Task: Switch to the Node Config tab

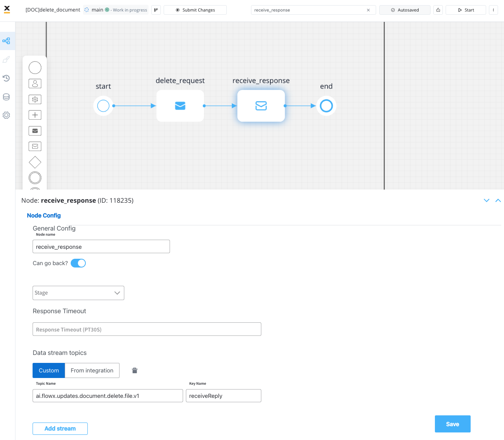Action: 44,215
